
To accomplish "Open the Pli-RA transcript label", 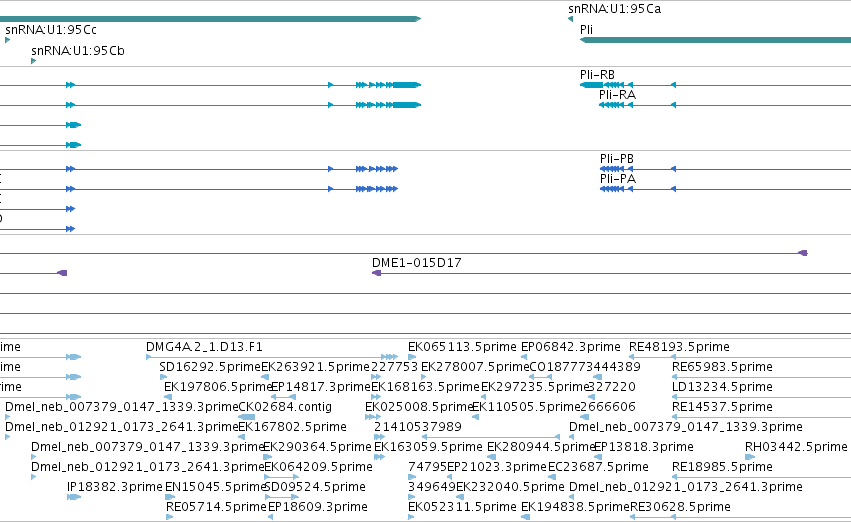I will coord(617,95).
